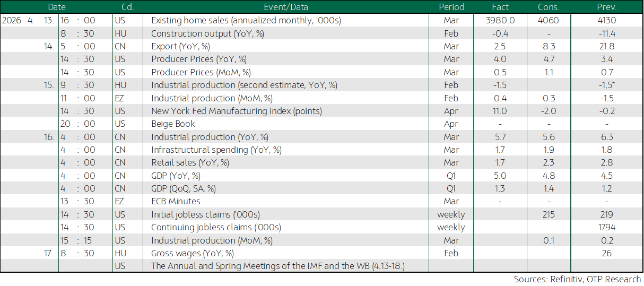Select the Retail sales (YoY, %) cell
The height and width of the screenshot is (286, 644).
tap(190, 162)
